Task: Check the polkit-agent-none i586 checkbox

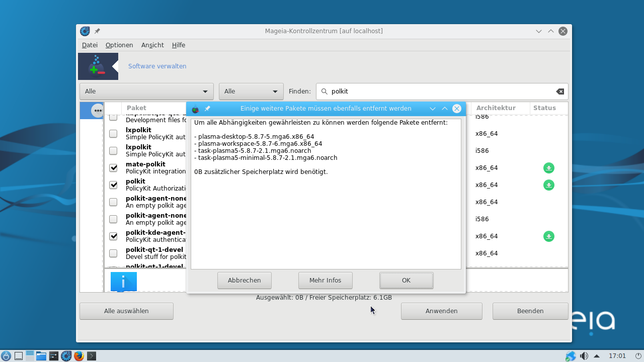Action: pyautogui.click(x=113, y=219)
